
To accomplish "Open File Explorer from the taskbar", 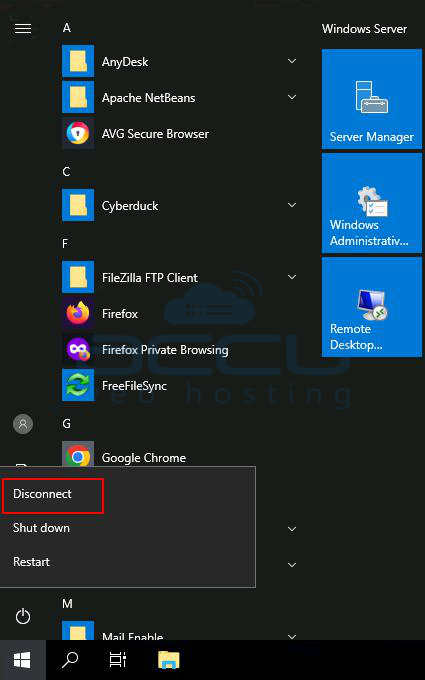I will pyautogui.click(x=169, y=660).
